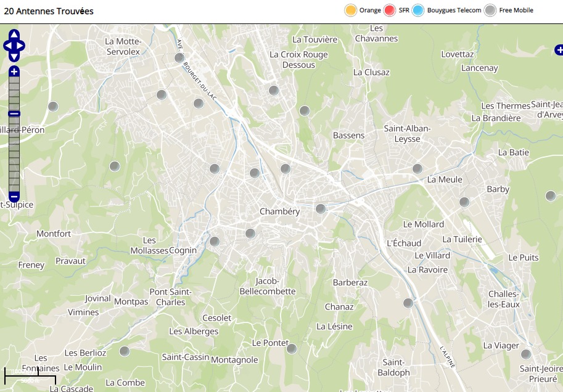The width and height of the screenshot is (563, 392).
Task: Click the zoom slider handle
Action: click(14, 113)
